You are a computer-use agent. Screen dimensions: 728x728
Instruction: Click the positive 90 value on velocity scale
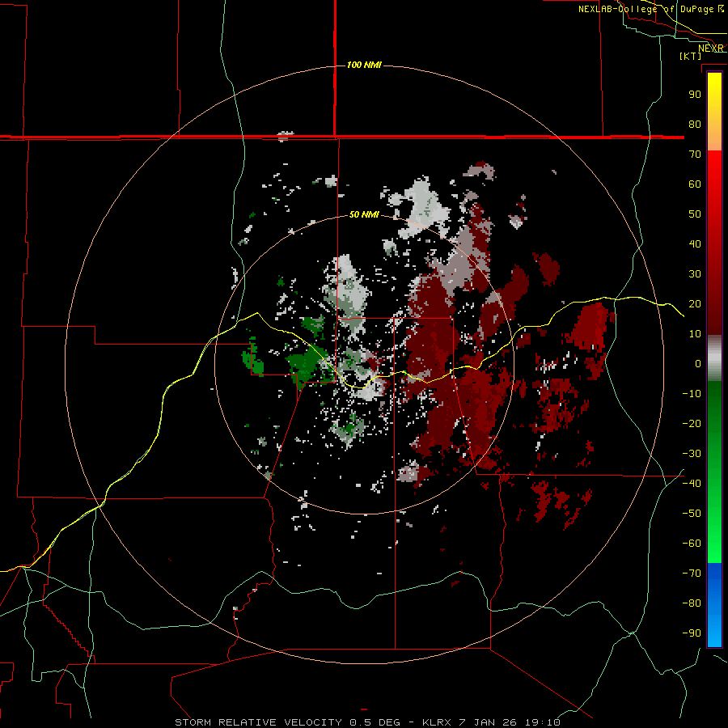695,95
